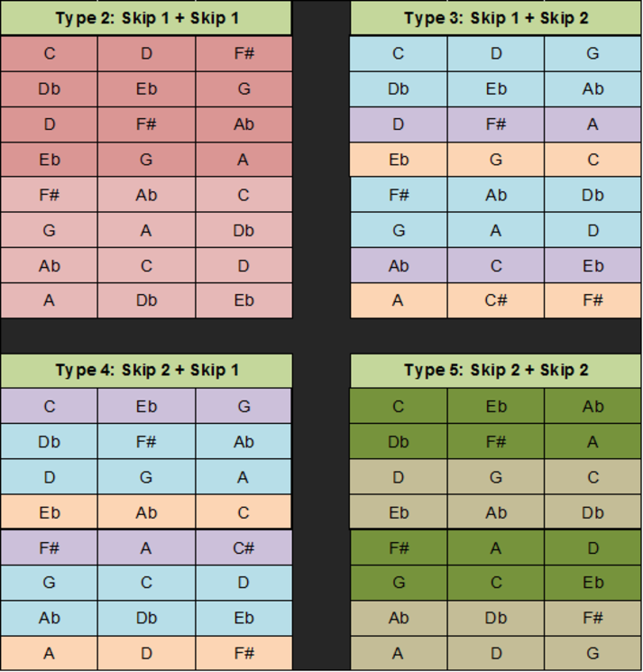This screenshot has width=643, height=672.
Task: Click the C# cell in the Type 4 table
Action: click(x=243, y=548)
